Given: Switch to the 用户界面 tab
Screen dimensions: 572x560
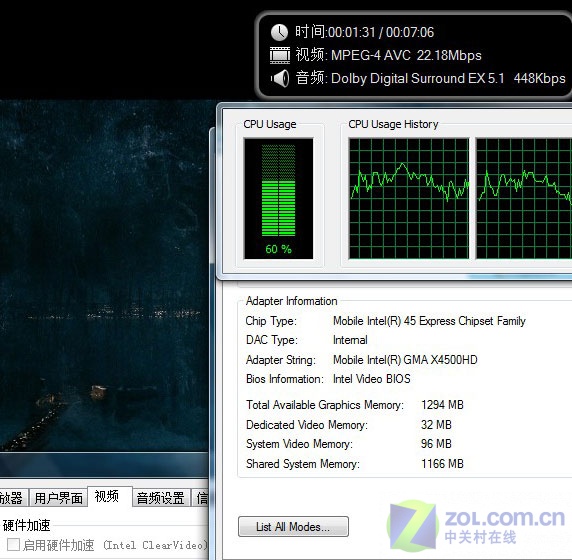Looking at the screenshot, I should coord(58,498).
